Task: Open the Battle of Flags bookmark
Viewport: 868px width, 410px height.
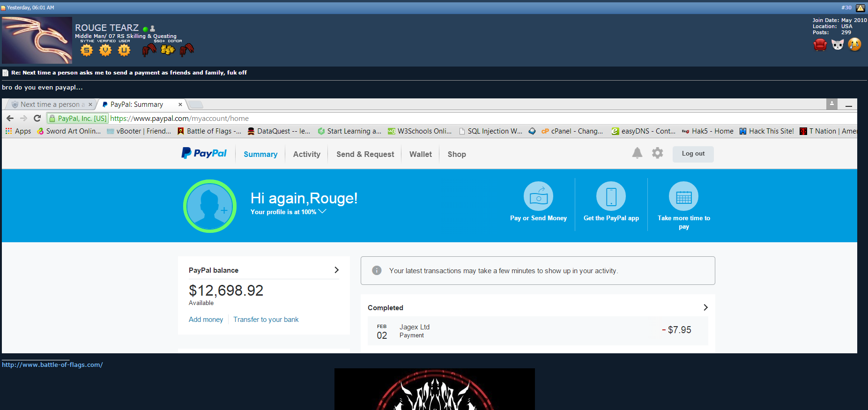Action: click(x=209, y=131)
